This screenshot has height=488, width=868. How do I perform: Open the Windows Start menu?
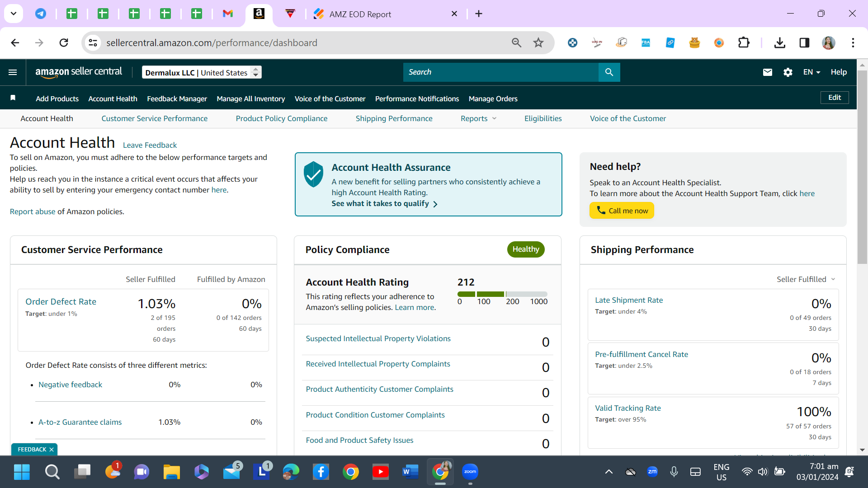[22, 472]
